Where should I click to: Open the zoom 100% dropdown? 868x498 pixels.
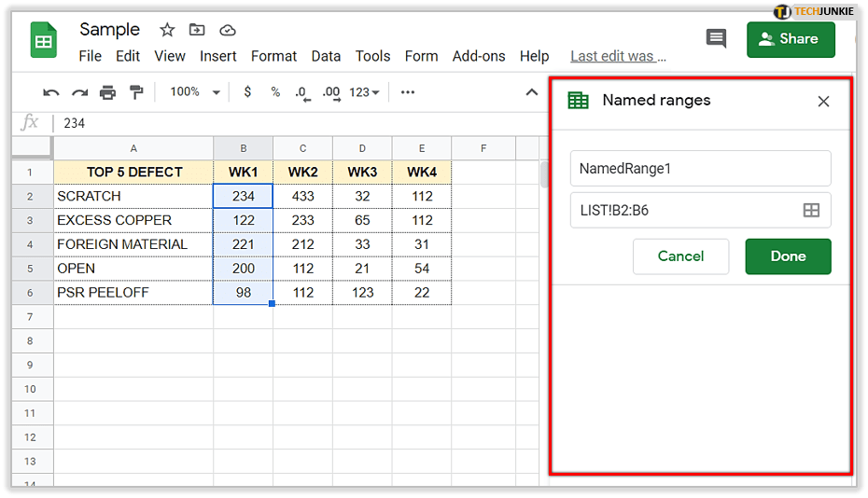click(x=194, y=92)
